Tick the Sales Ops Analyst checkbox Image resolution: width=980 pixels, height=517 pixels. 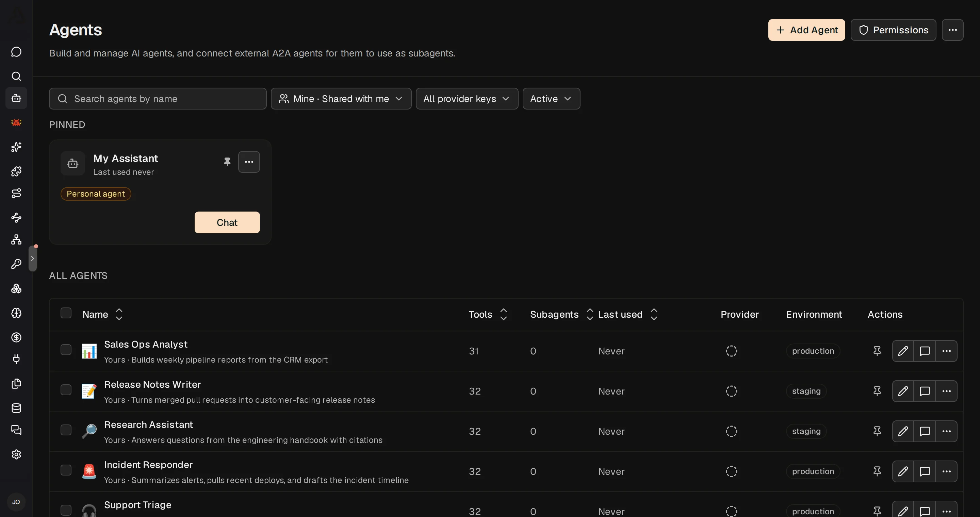tap(66, 350)
